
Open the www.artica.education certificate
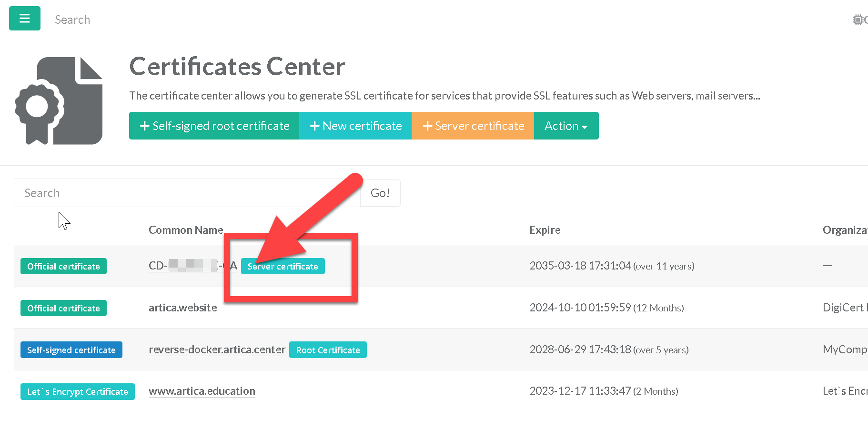[202, 391]
